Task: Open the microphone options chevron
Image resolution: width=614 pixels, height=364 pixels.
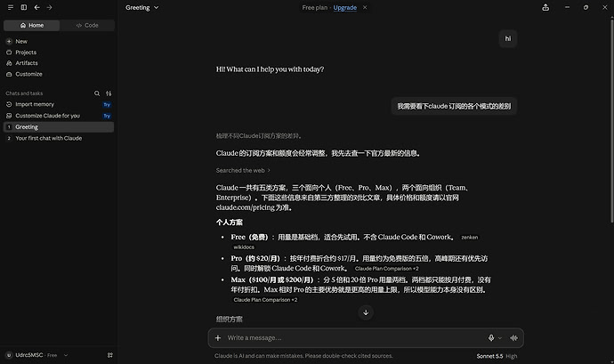Action: (500, 338)
